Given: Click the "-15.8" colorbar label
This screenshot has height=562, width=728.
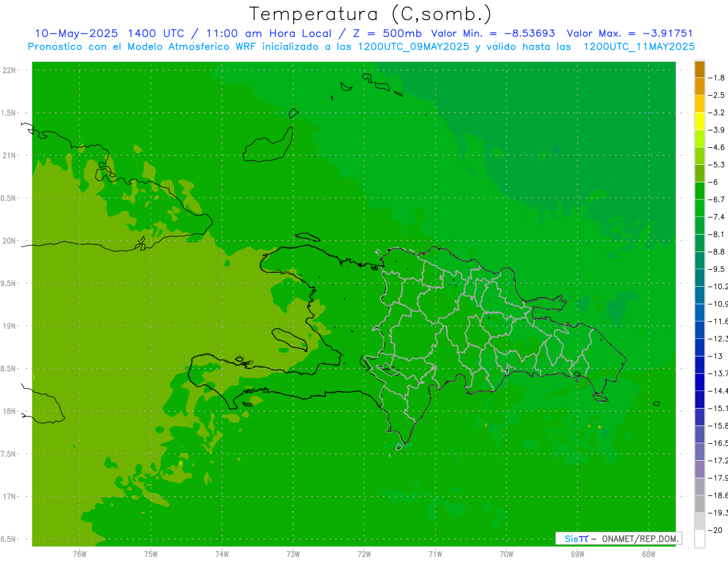Looking at the screenshot, I should (x=718, y=426).
